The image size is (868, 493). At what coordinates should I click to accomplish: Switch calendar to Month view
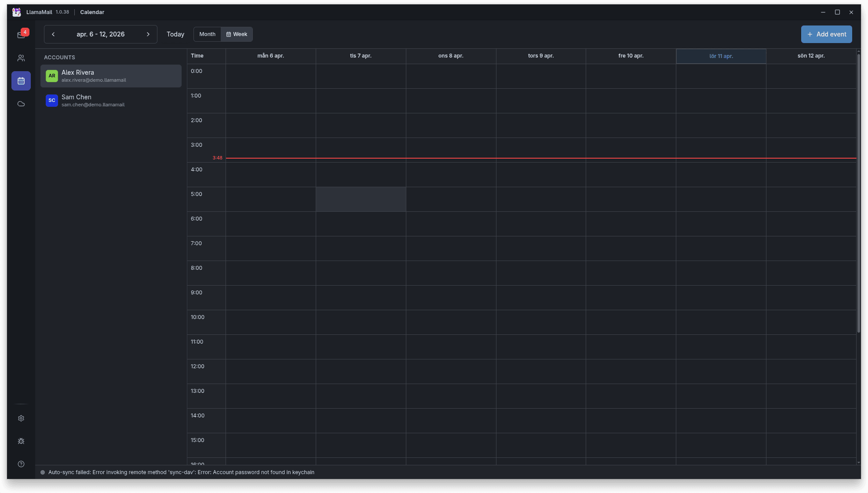pos(207,34)
